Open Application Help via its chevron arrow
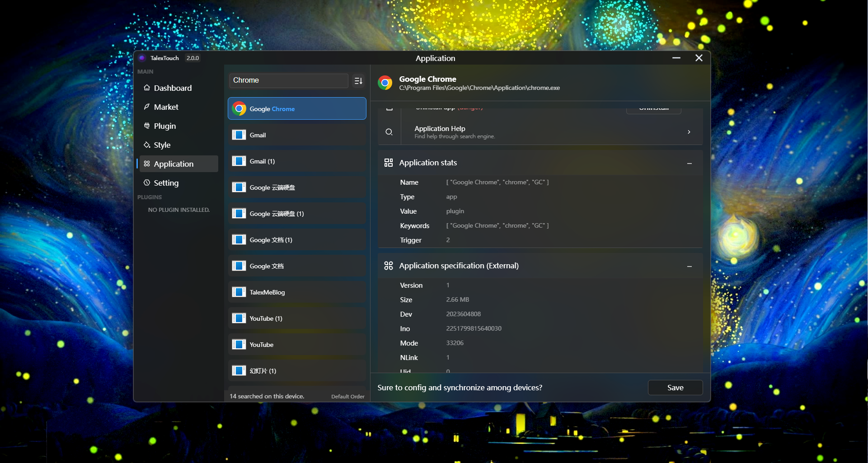The height and width of the screenshot is (463, 868). (x=689, y=132)
